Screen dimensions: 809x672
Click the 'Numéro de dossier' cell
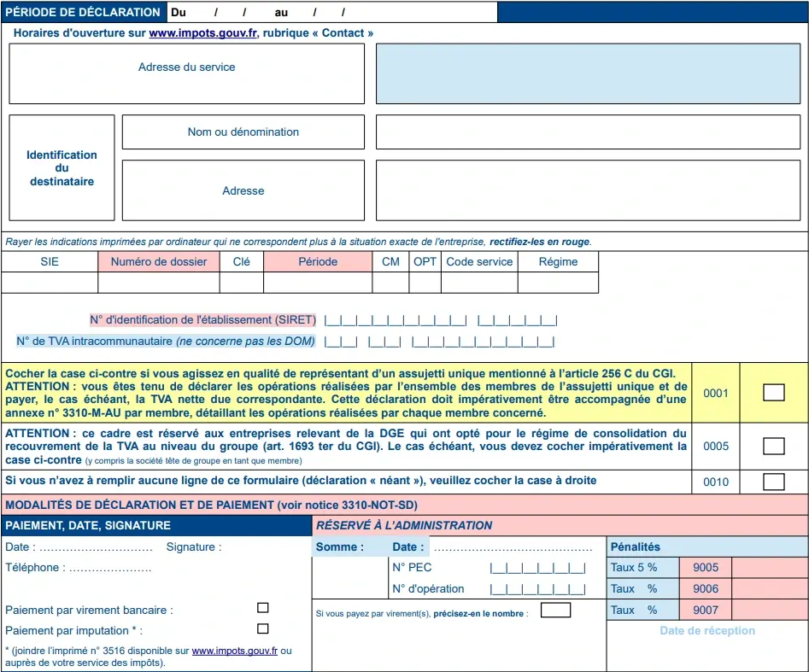(x=158, y=282)
